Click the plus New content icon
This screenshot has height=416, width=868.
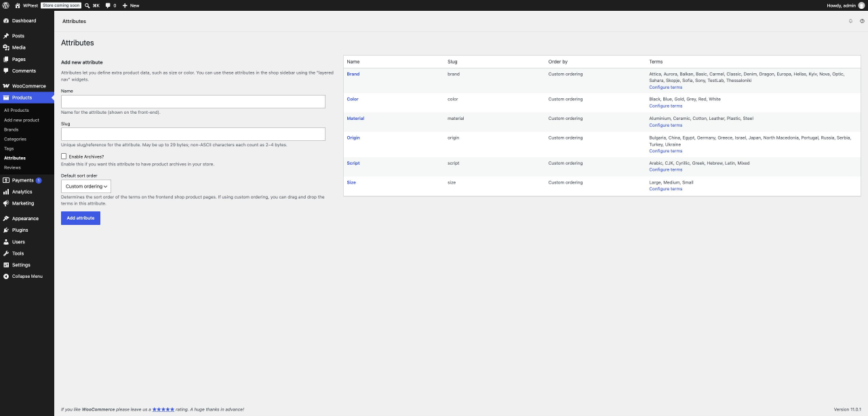coord(125,5)
